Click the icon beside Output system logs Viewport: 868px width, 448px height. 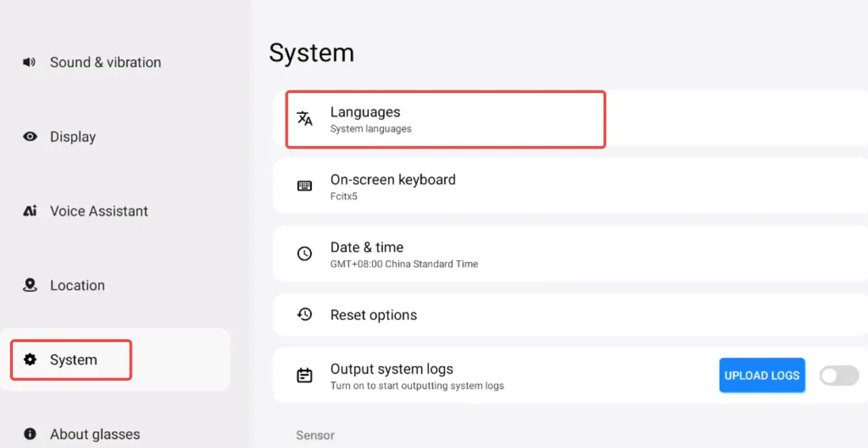coord(305,375)
